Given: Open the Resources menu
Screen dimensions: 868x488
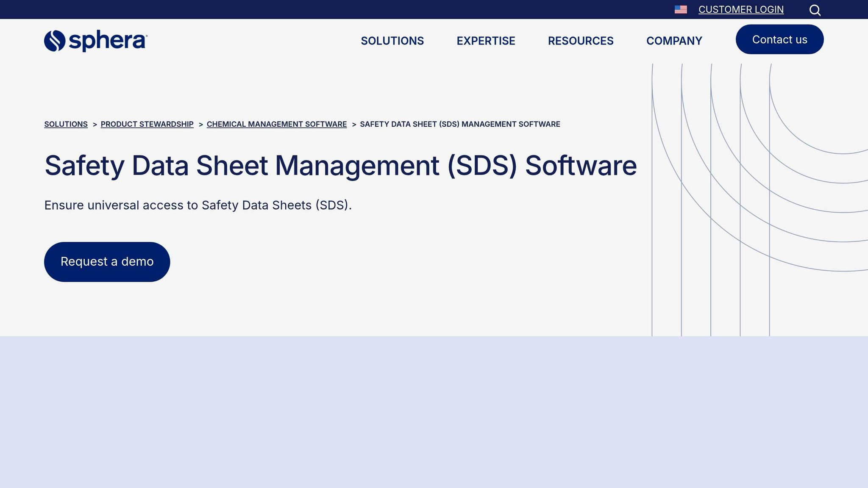Looking at the screenshot, I should (x=581, y=41).
